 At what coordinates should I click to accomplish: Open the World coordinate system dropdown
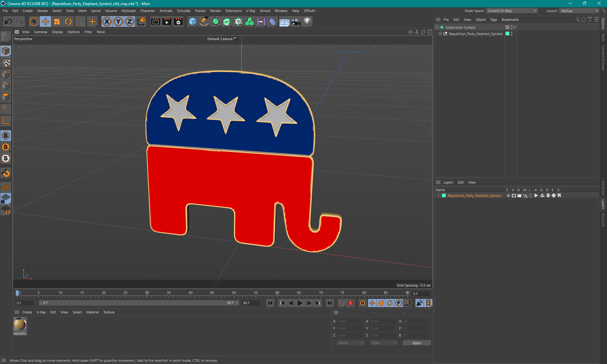351,343
